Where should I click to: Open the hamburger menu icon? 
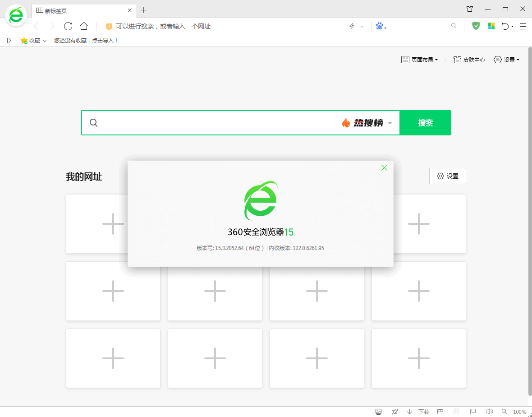pos(523,26)
